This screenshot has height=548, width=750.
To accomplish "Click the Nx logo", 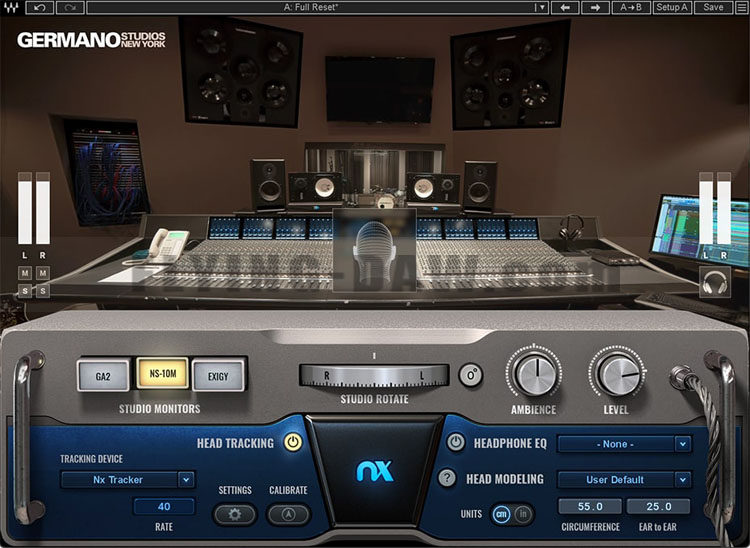I will click(x=375, y=471).
